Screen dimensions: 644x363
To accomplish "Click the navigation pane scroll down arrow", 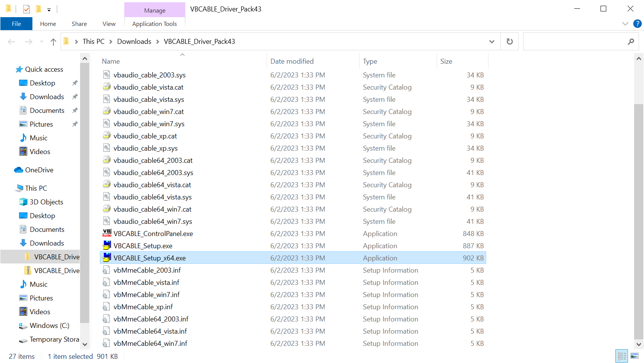I will [x=85, y=344].
